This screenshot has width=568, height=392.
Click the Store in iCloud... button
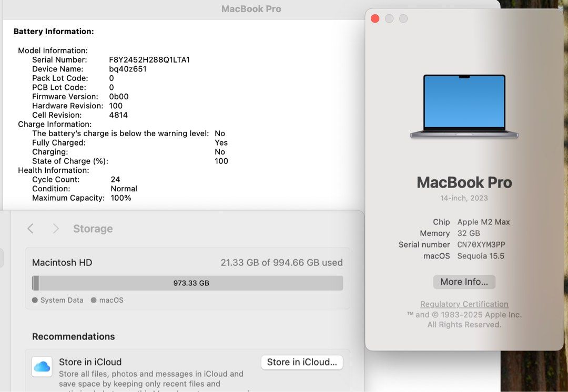(302, 362)
